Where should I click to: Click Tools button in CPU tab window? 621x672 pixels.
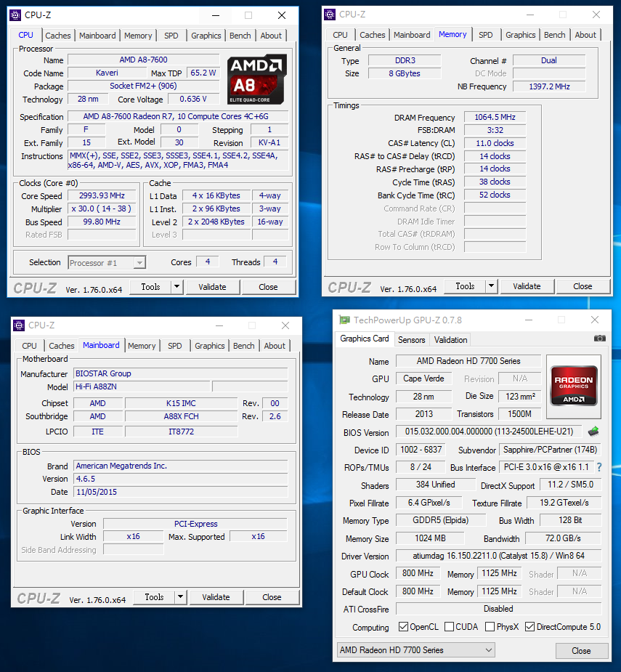coord(150,287)
